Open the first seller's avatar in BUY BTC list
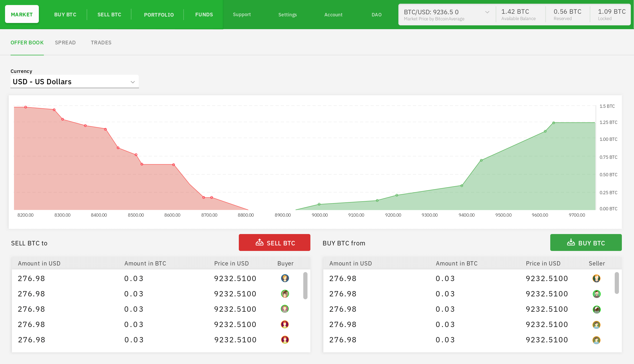Viewport: 634px width, 364px height. 596,278
